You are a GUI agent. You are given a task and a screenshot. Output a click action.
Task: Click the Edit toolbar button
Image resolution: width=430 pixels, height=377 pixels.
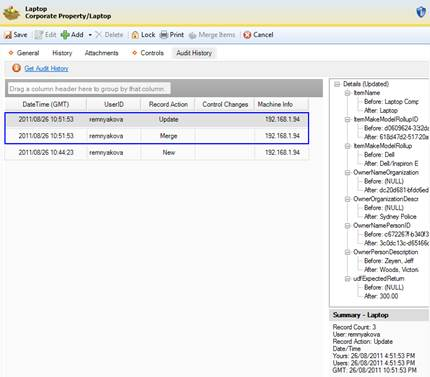(x=45, y=35)
